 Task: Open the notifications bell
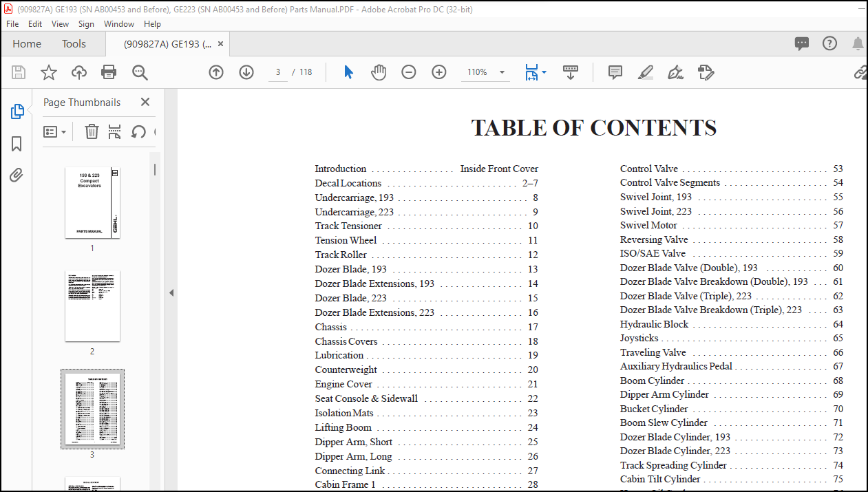click(x=858, y=44)
